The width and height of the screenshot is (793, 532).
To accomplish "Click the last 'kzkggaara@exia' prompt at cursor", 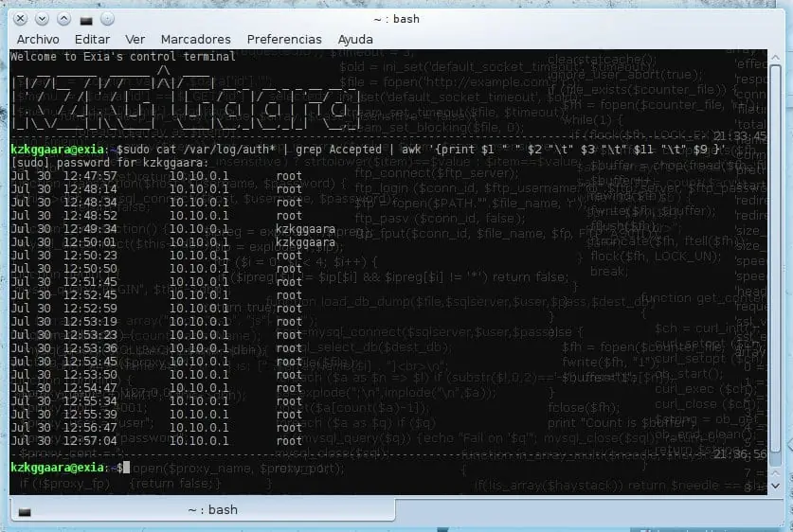I will 57,468.
